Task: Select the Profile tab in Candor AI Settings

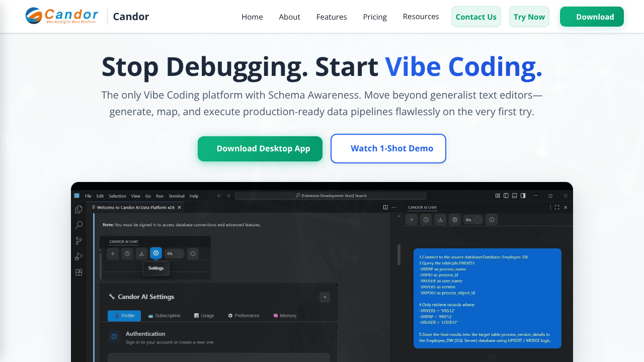Action: [x=124, y=316]
